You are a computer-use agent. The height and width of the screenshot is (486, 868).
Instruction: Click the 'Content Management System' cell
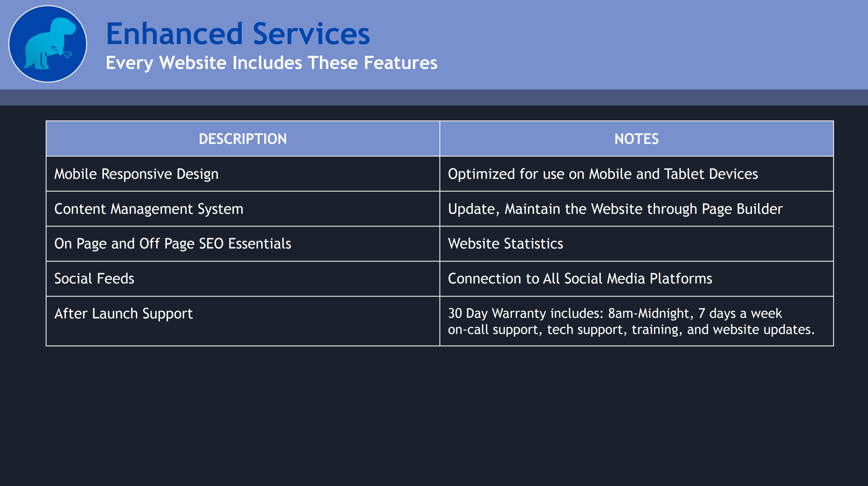(x=243, y=209)
